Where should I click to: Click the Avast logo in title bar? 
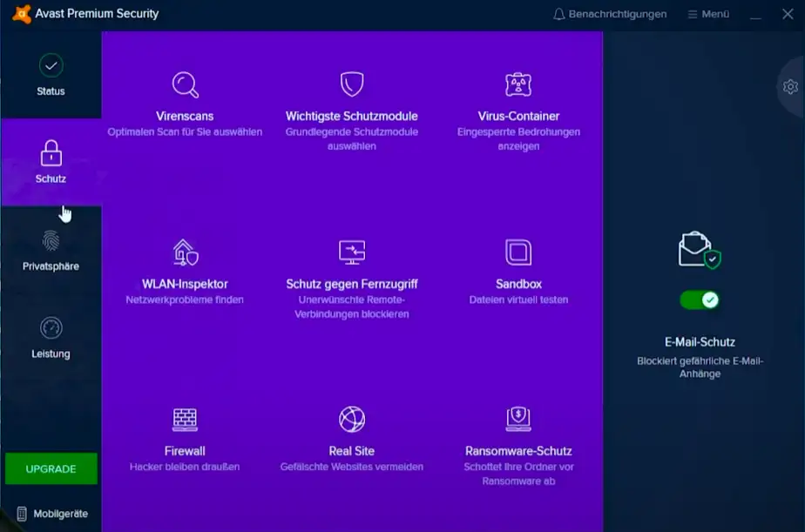point(22,14)
